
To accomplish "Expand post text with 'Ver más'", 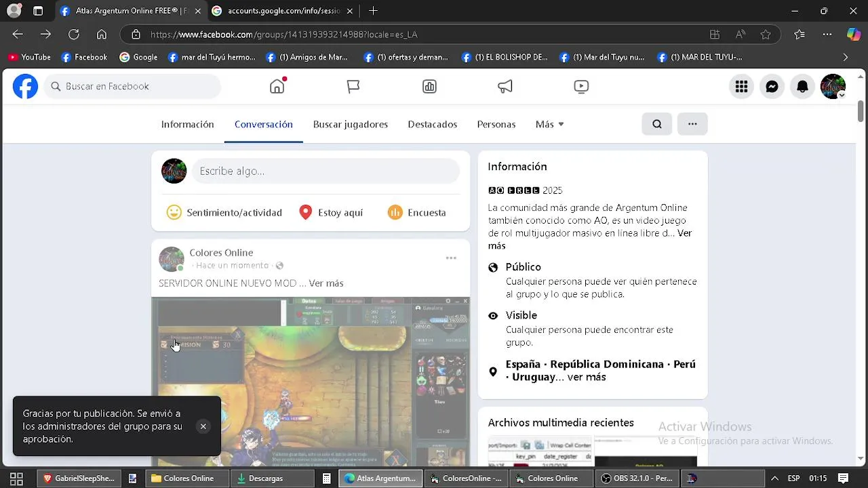I will tap(326, 283).
